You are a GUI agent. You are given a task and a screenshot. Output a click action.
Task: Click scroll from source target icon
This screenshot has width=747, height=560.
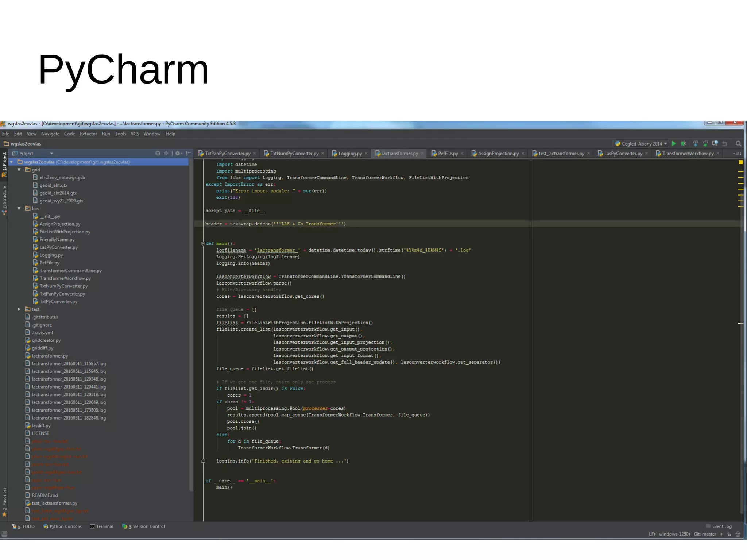(x=158, y=153)
